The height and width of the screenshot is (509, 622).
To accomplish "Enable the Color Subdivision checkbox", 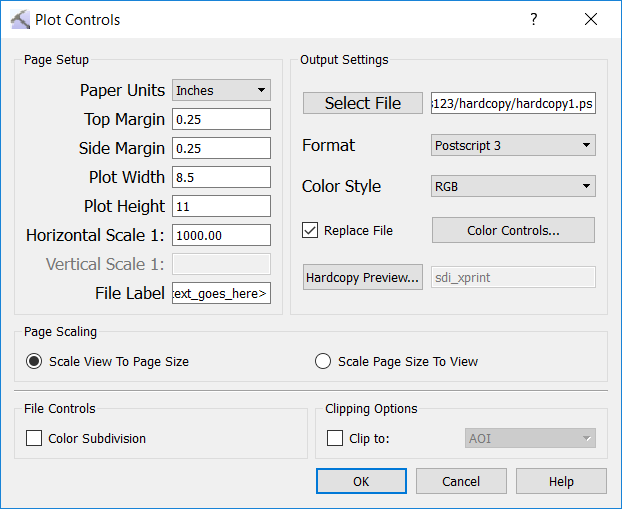I will pyautogui.click(x=34, y=438).
